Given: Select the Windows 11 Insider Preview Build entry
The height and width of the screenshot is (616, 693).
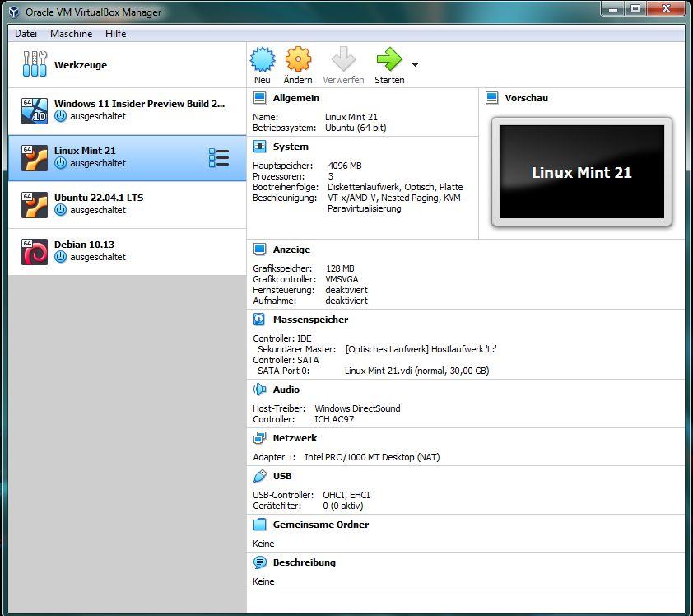Looking at the screenshot, I should tap(128, 111).
